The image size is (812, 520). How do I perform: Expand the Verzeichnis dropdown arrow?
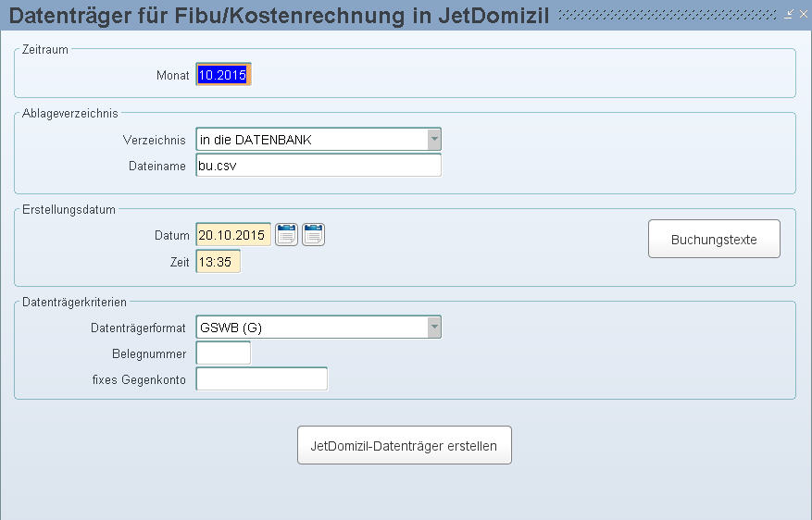click(434, 139)
